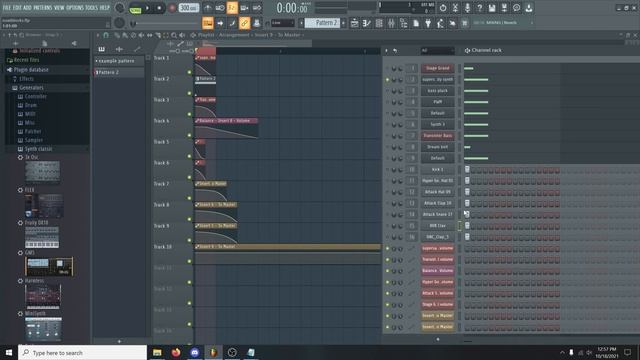Toggle mute LED for Kick 1 channel
This screenshot has height=360, width=640.
click(387, 169)
